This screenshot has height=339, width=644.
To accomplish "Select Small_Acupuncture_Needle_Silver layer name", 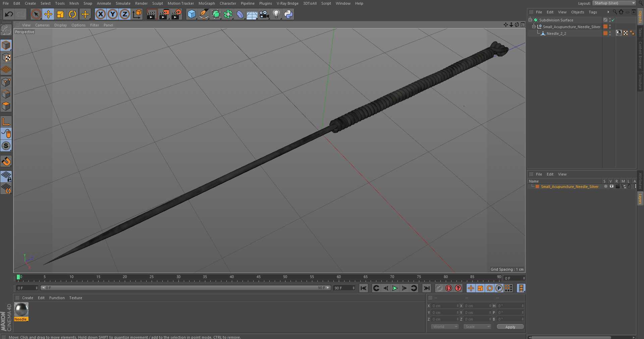I will pos(570,187).
